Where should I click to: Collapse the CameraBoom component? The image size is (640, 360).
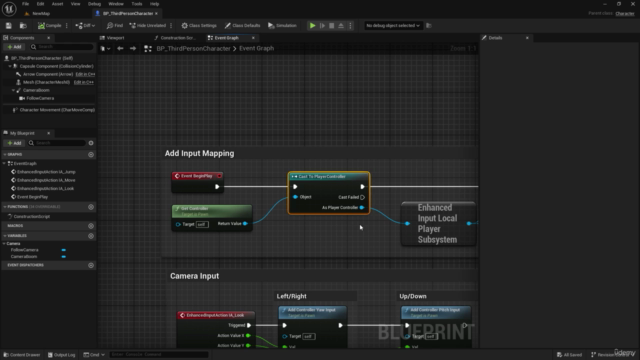pyautogui.click(x=13, y=90)
